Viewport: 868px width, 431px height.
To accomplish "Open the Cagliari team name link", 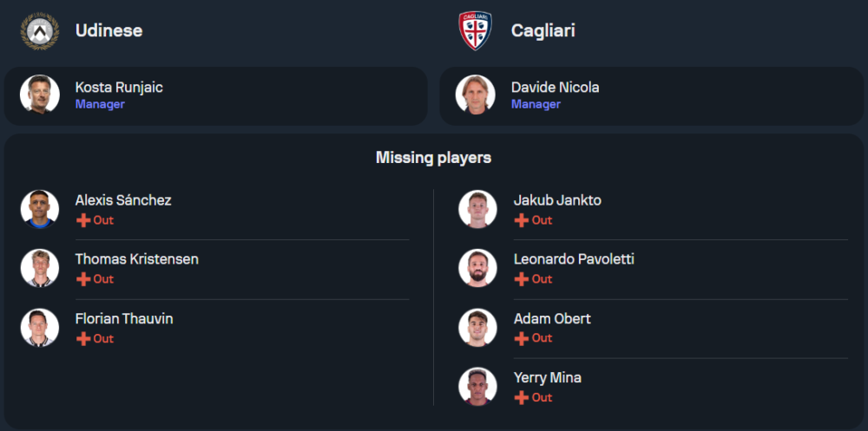I will [543, 31].
